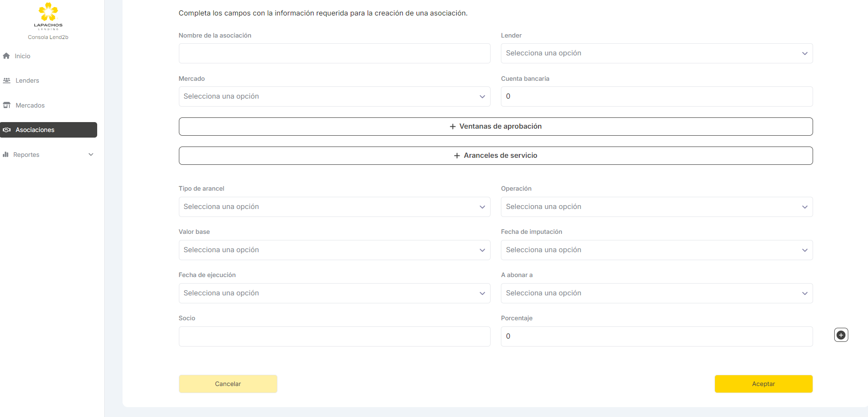Click the plus icon in Ventanas de aprobación

(x=453, y=127)
